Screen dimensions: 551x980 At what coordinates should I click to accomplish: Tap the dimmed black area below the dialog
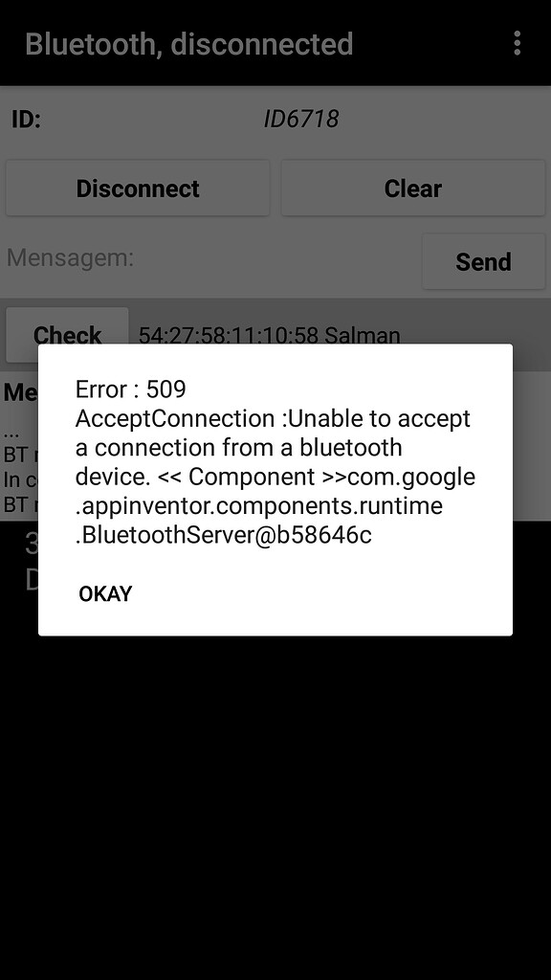click(x=275, y=806)
